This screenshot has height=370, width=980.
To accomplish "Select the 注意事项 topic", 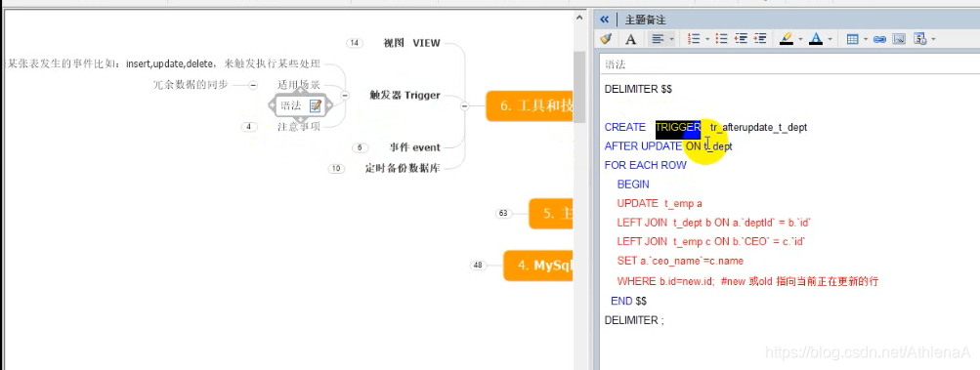I will [299, 126].
